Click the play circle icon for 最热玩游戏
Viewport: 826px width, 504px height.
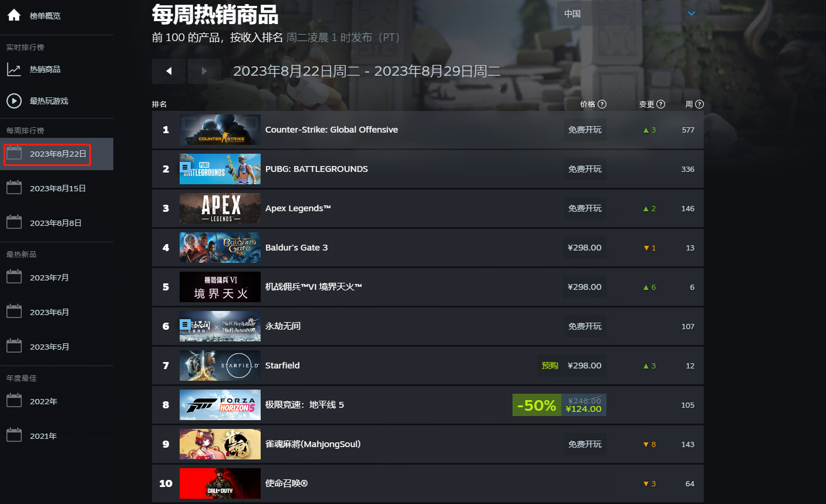[x=14, y=101]
